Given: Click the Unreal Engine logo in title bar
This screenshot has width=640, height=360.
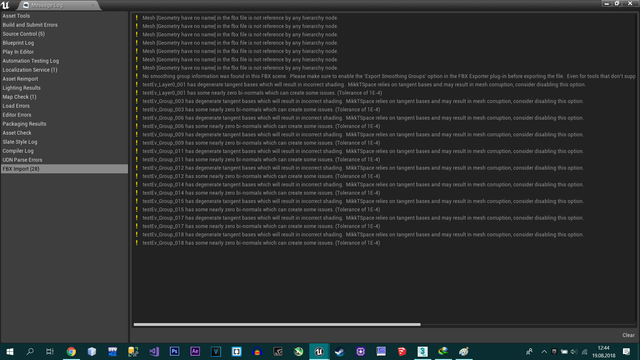Looking at the screenshot, I should pyautogui.click(x=5, y=5).
